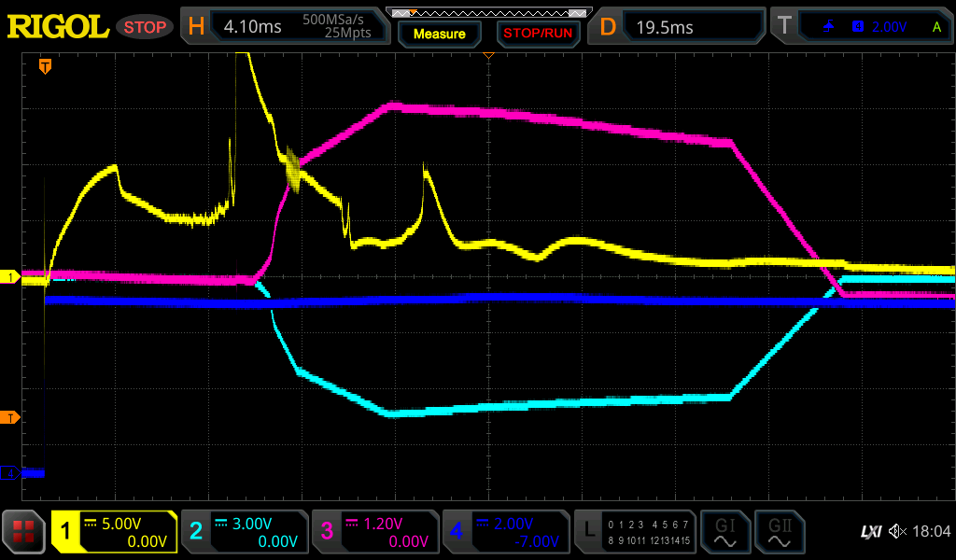Open the Measure menu
The image size is (956, 560).
click(x=439, y=34)
